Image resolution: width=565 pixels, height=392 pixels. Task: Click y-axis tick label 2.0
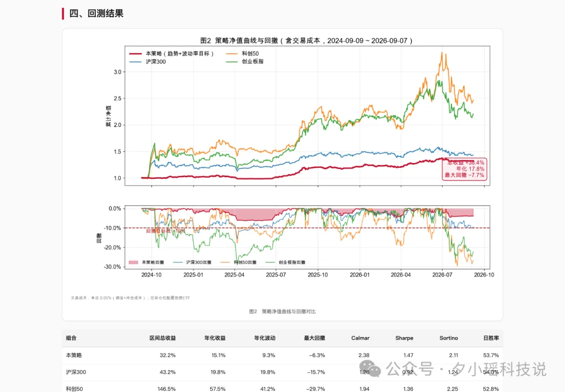tap(118, 125)
